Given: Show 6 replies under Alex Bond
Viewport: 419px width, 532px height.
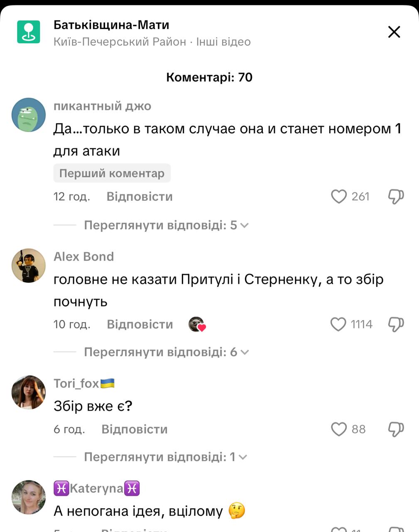Looking at the screenshot, I should point(166,352).
